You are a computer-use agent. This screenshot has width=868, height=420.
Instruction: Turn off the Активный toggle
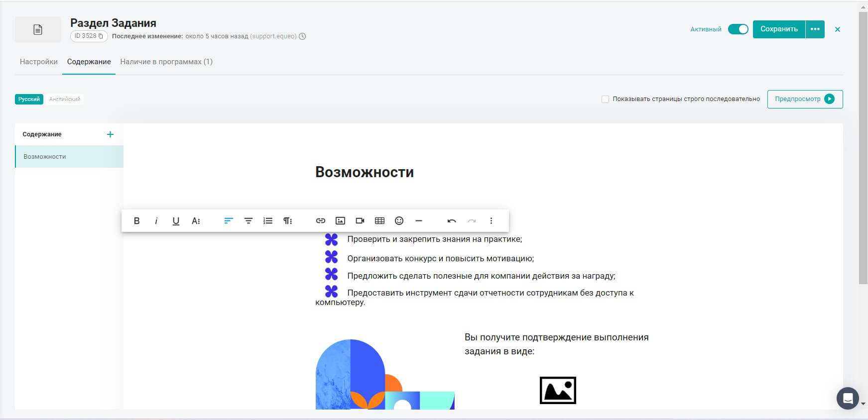click(x=738, y=29)
